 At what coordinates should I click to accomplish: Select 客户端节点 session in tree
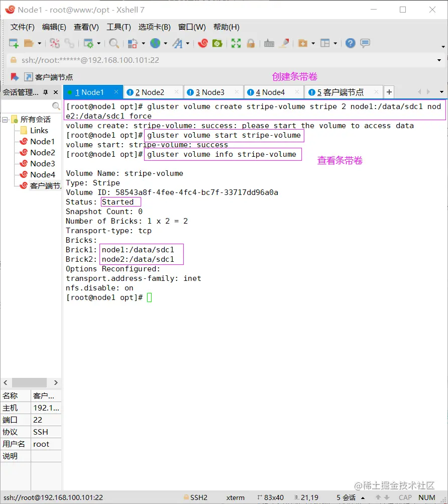coord(45,186)
